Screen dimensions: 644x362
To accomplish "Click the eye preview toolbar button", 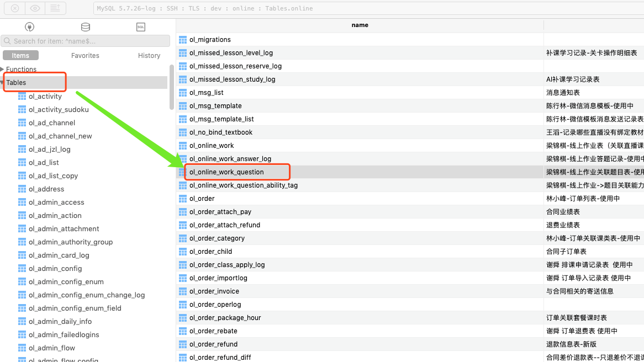I will click(35, 8).
